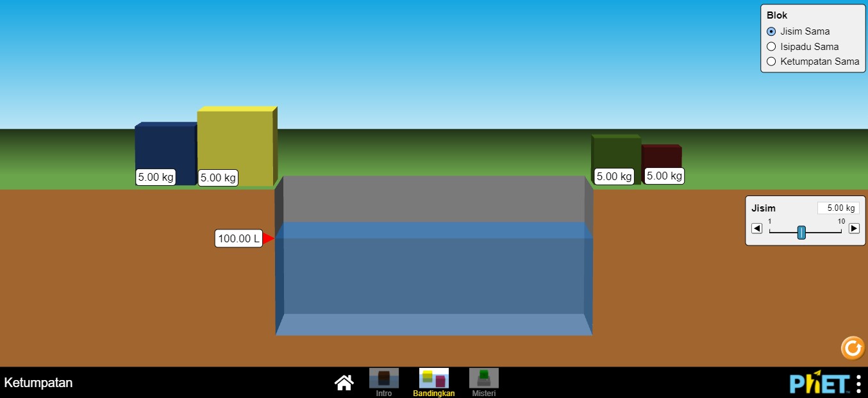
Task: Click the Jisim 5.00 kg value field
Action: coord(838,208)
